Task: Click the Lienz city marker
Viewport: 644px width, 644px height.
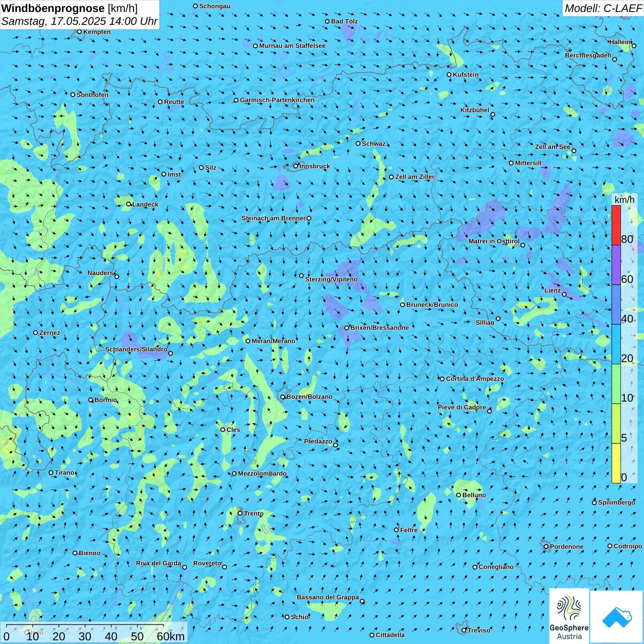Action: coord(564,294)
